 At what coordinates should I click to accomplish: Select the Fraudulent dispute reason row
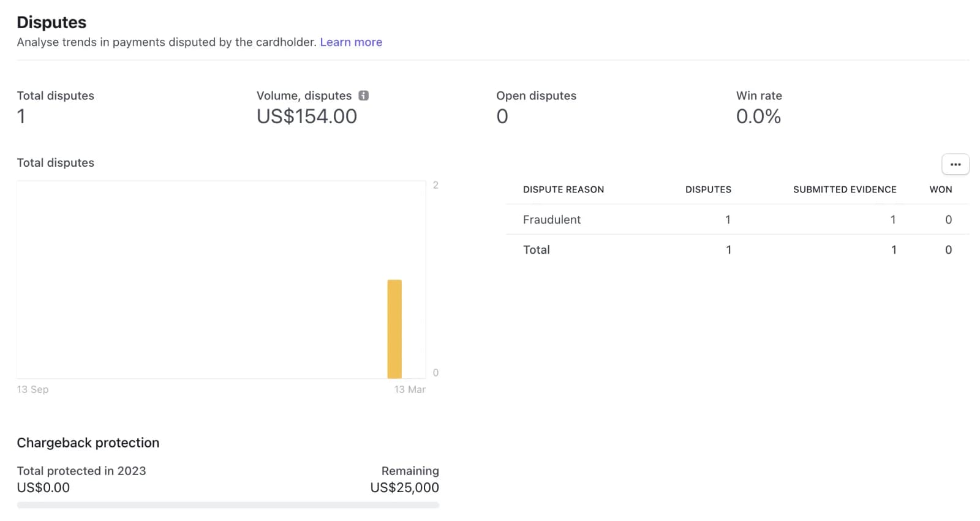click(737, 219)
